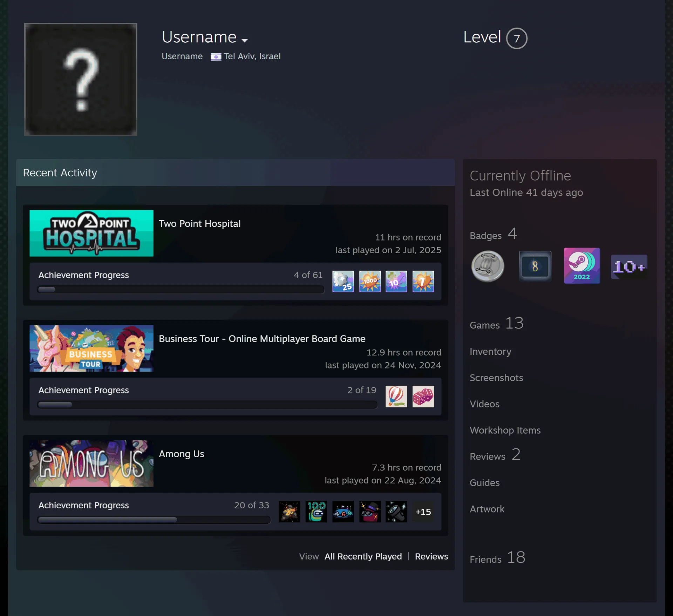Open the Username dropdown arrow
Image resolution: width=673 pixels, height=616 pixels.
coord(245,40)
